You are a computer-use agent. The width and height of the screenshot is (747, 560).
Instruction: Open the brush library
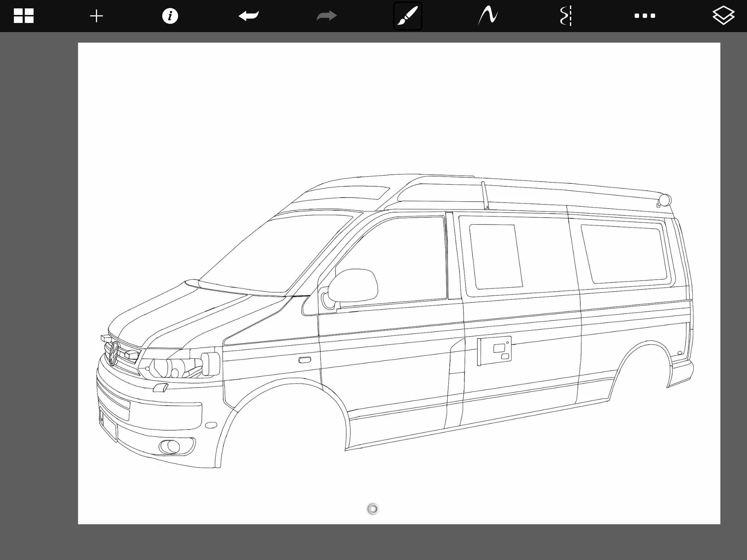[x=407, y=16]
